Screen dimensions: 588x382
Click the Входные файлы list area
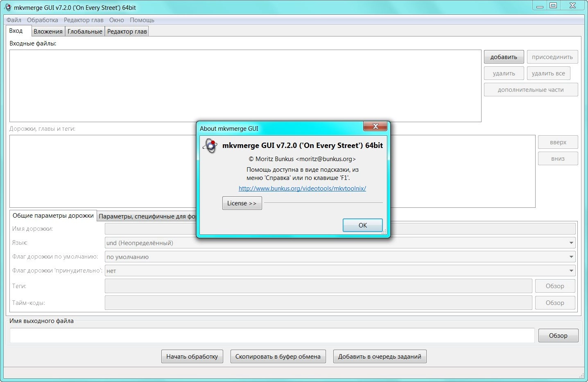point(245,86)
